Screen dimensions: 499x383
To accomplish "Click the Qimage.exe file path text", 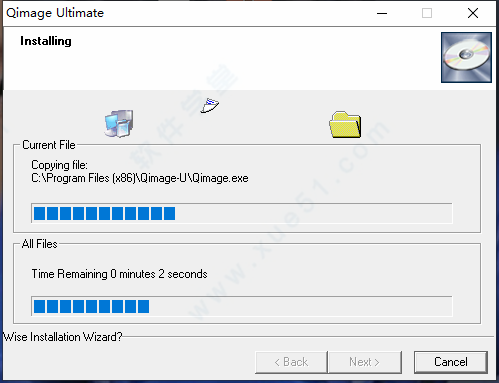I will point(140,178).
